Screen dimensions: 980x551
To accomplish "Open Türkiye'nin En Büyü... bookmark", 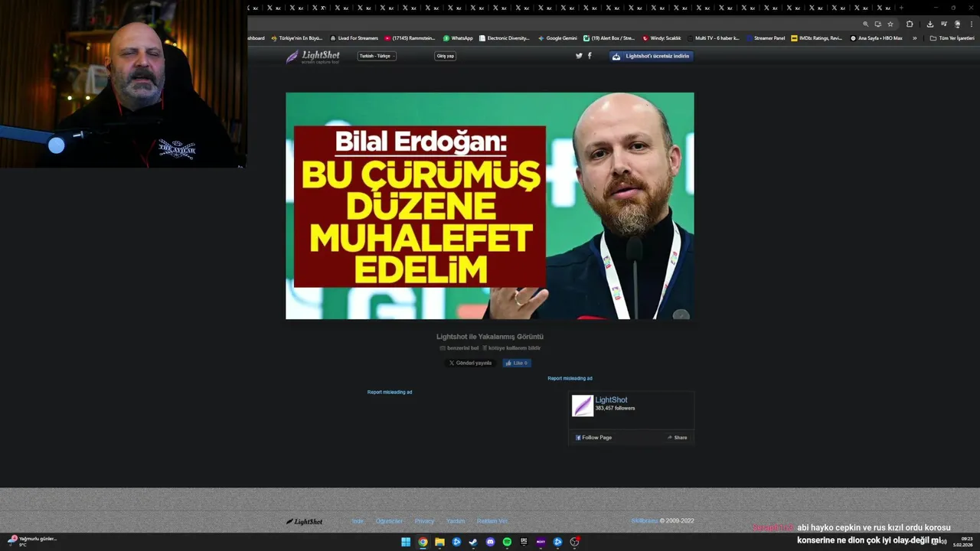I will pyautogui.click(x=296, y=37).
